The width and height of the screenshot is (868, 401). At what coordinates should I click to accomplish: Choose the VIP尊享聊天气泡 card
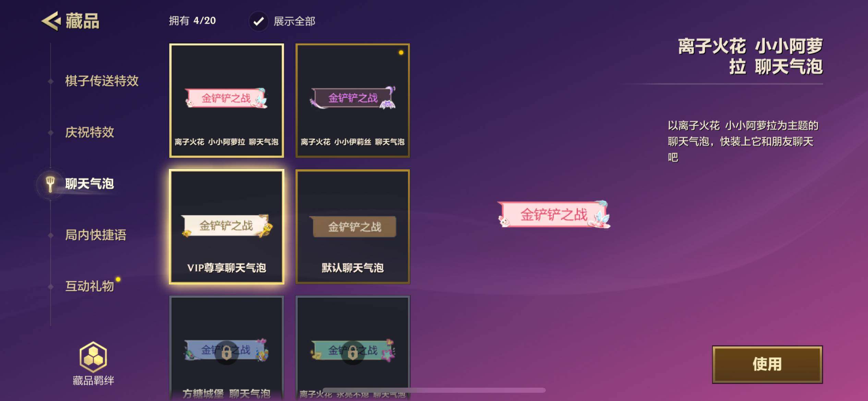point(227,227)
